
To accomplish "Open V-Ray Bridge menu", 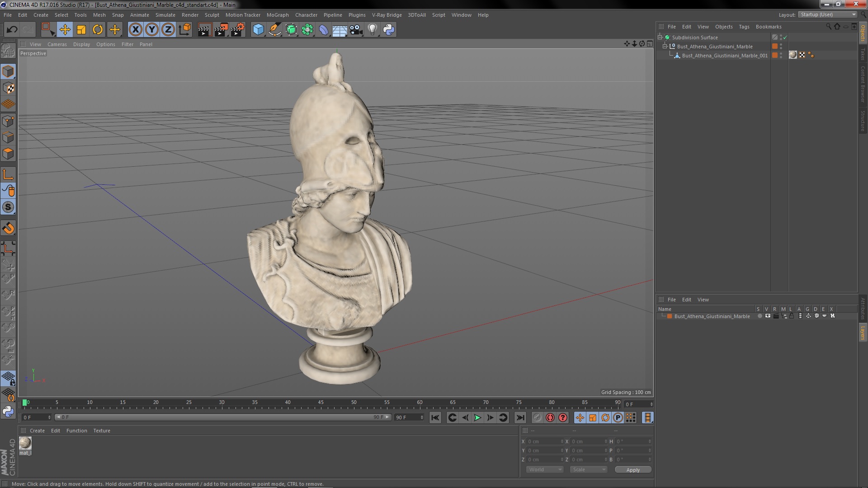I will click(x=387, y=15).
